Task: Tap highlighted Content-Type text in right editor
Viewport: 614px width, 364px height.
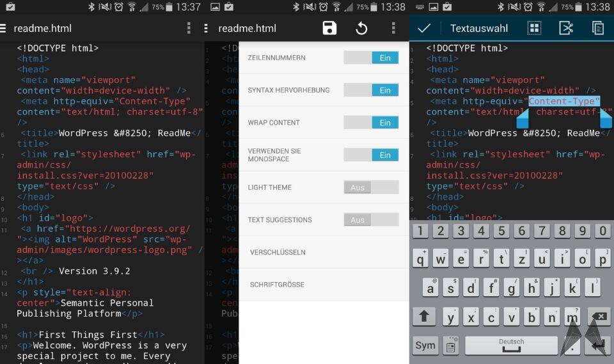Action: click(x=564, y=101)
